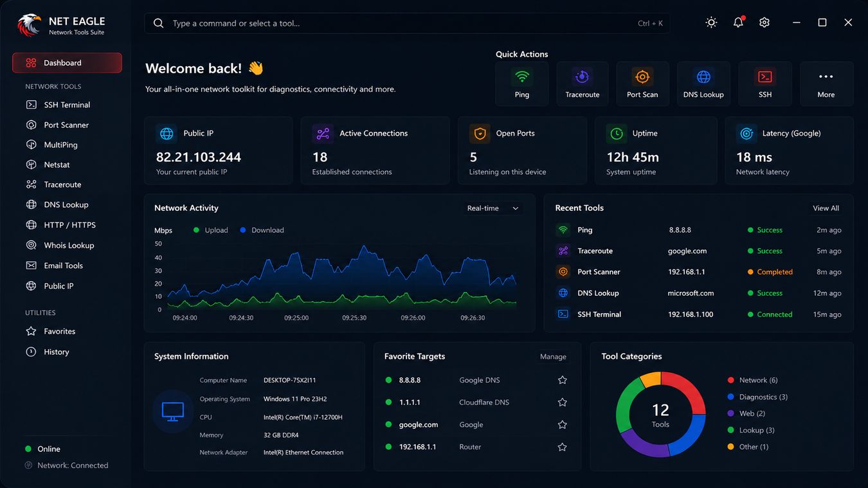Click the computer name DESKTOP-7SX2I11

pyautogui.click(x=289, y=380)
